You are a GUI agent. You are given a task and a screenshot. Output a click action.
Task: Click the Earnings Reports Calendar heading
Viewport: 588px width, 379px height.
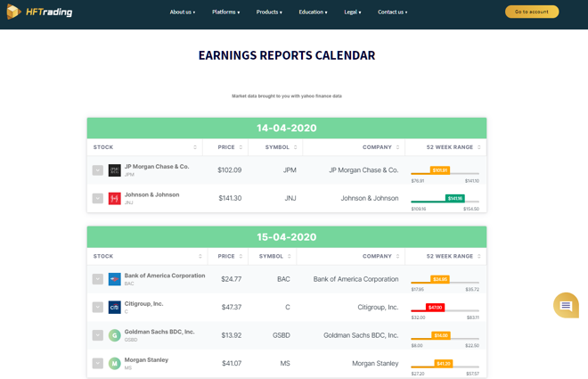click(x=287, y=55)
